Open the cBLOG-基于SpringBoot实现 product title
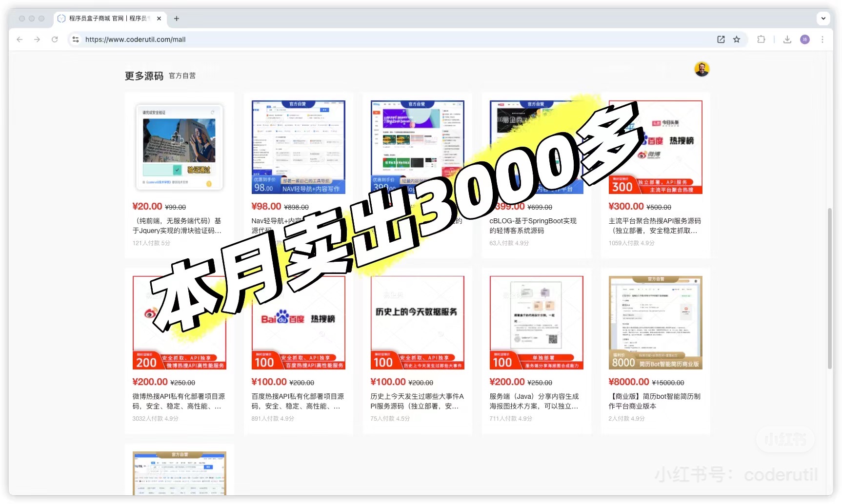 tap(533, 226)
